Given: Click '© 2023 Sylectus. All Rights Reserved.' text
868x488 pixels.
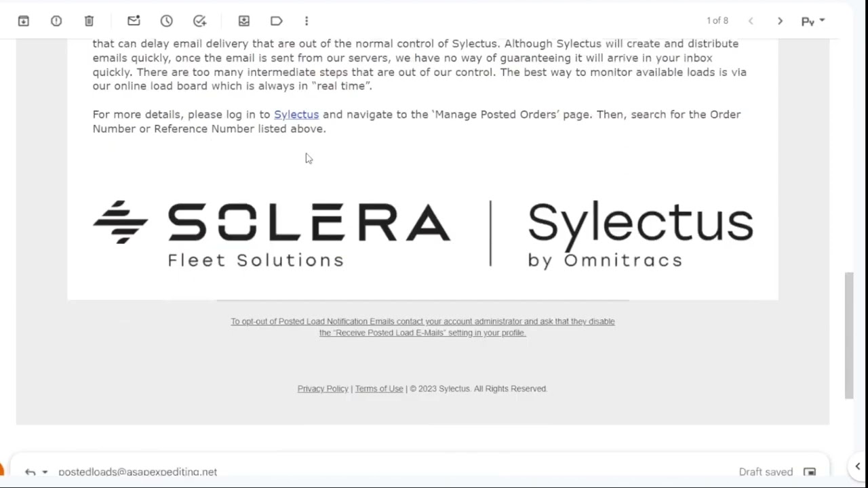Looking at the screenshot, I should [478, 388].
